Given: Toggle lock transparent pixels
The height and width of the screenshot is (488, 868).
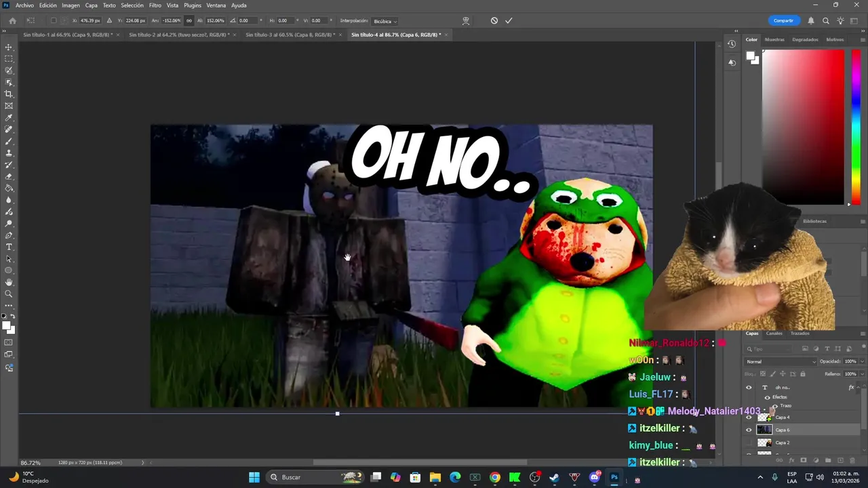Looking at the screenshot, I should (x=763, y=373).
